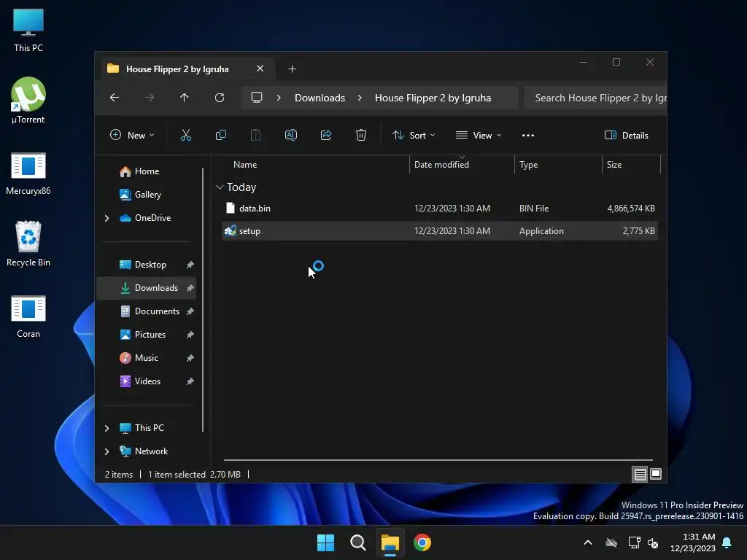Image resolution: width=747 pixels, height=560 pixels.
Task: Expand the This PC tree node
Action: click(107, 428)
